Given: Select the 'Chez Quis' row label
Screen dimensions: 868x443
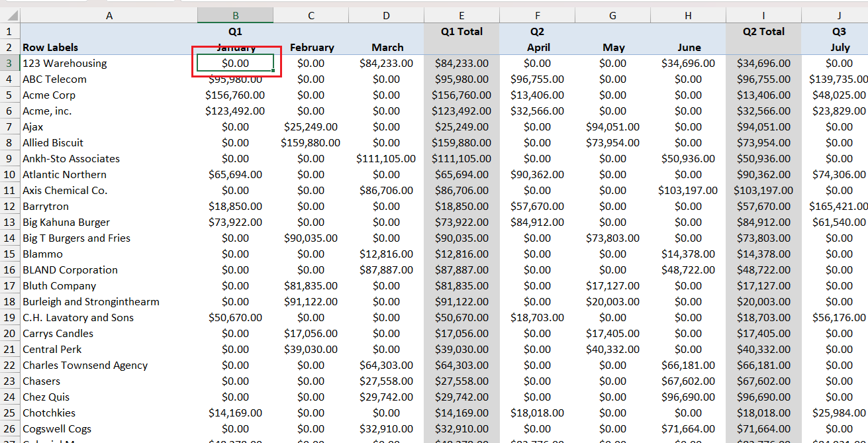Looking at the screenshot, I should [x=46, y=397].
